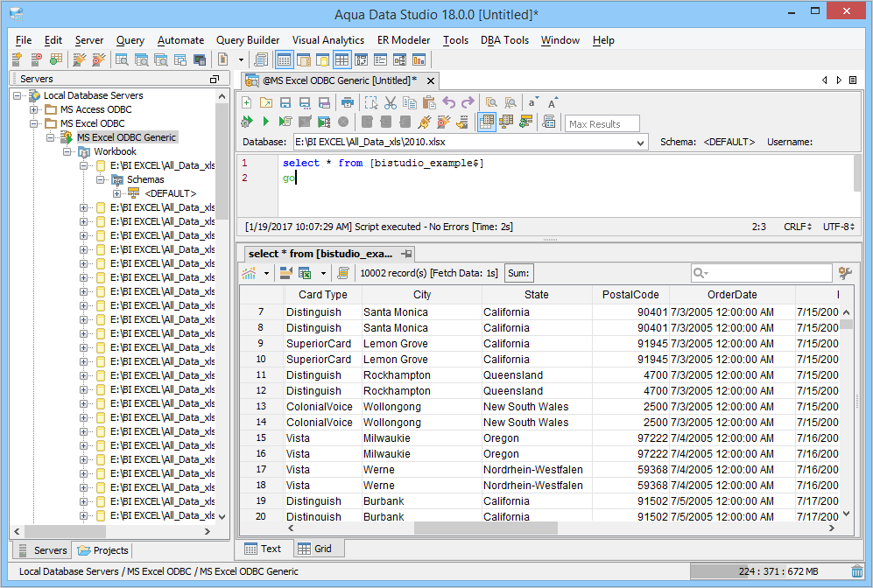
Task: Click the Max Results input field
Action: pos(602,123)
